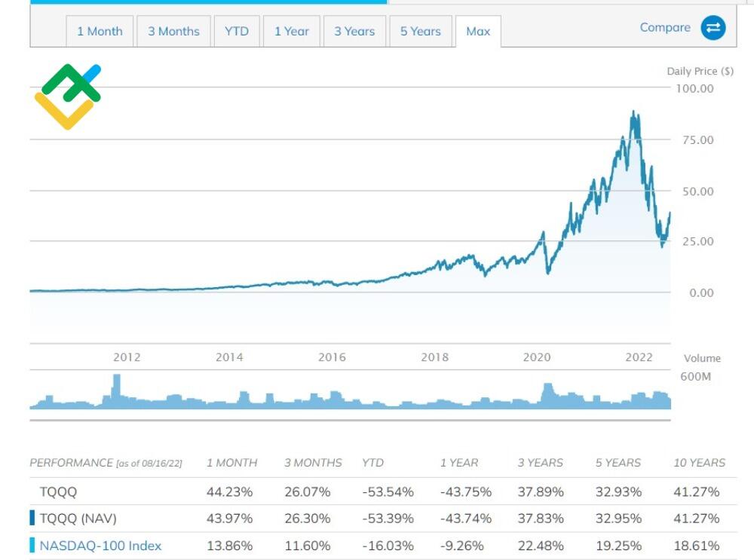Click the Compare link text

[x=665, y=27]
